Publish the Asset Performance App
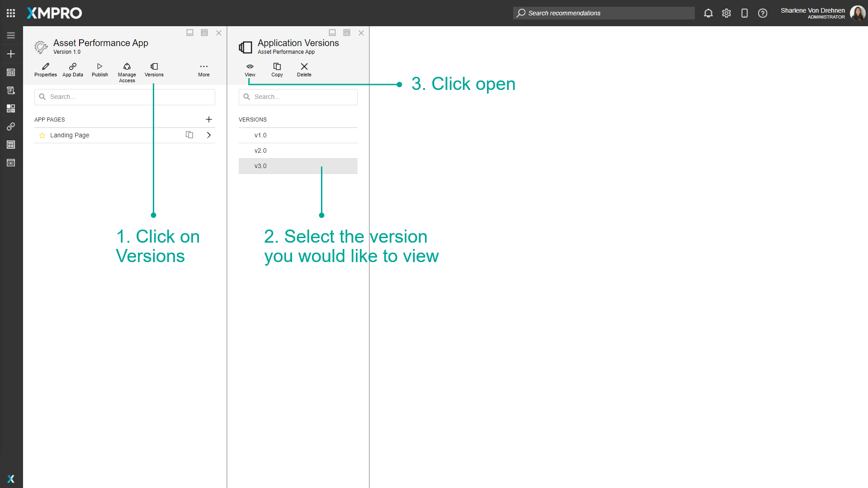This screenshot has height=488, width=868. pyautogui.click(x=100, y=70)
